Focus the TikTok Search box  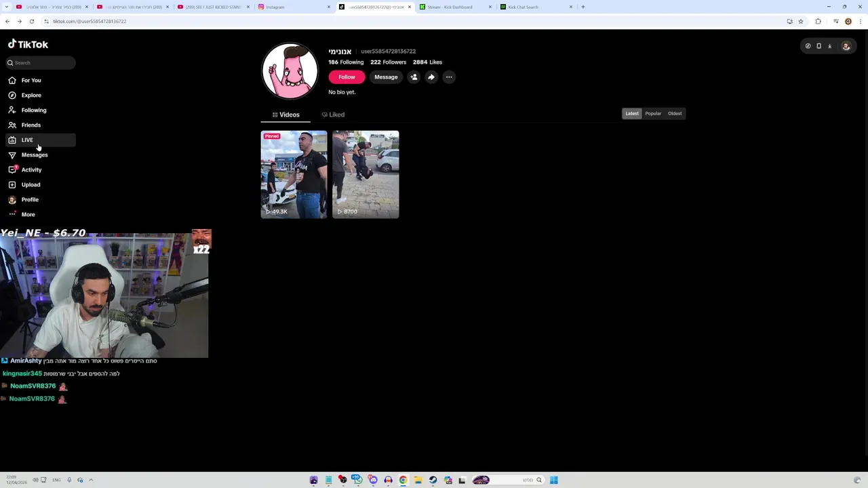tap(41, 62)
